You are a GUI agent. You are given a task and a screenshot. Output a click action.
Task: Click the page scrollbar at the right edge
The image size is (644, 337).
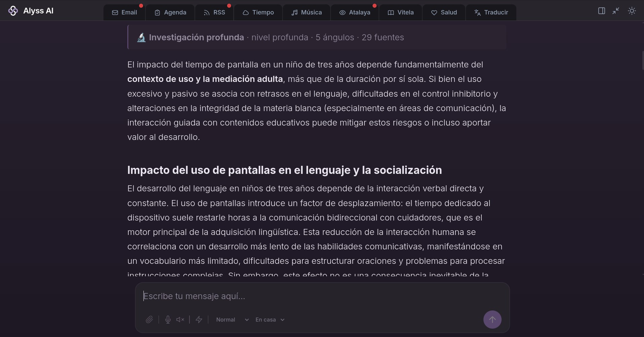click(643, 60)
